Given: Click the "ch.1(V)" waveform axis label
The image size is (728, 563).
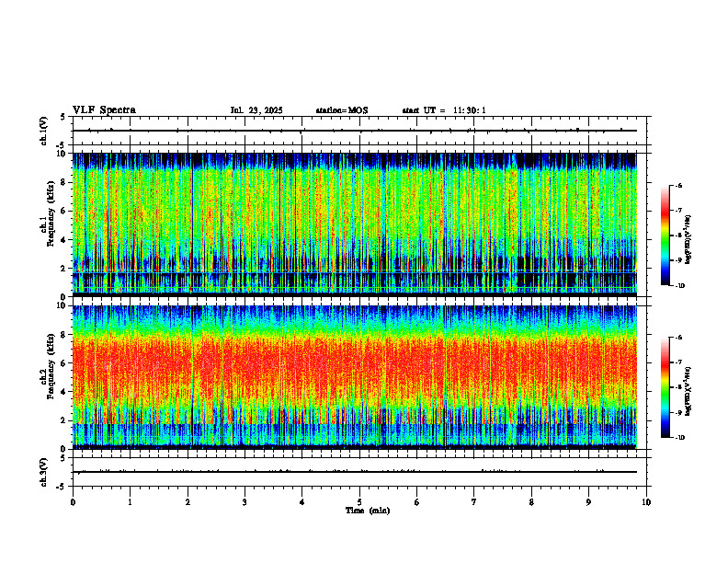Looking at the screenshot, I should 44,131.
